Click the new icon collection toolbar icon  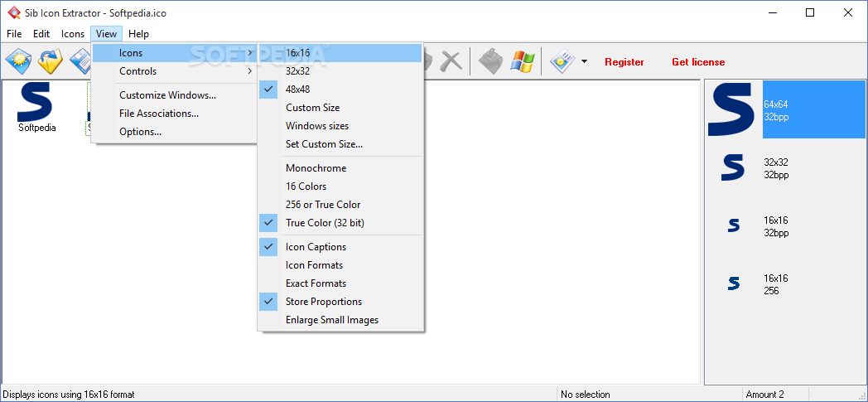[19, 61]
